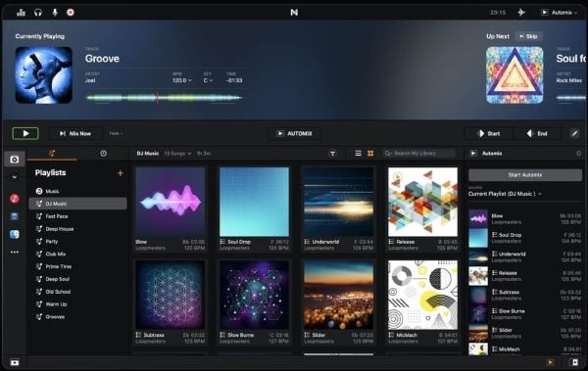
Task: Click the pencil edit icon
Action: (574, 133)
